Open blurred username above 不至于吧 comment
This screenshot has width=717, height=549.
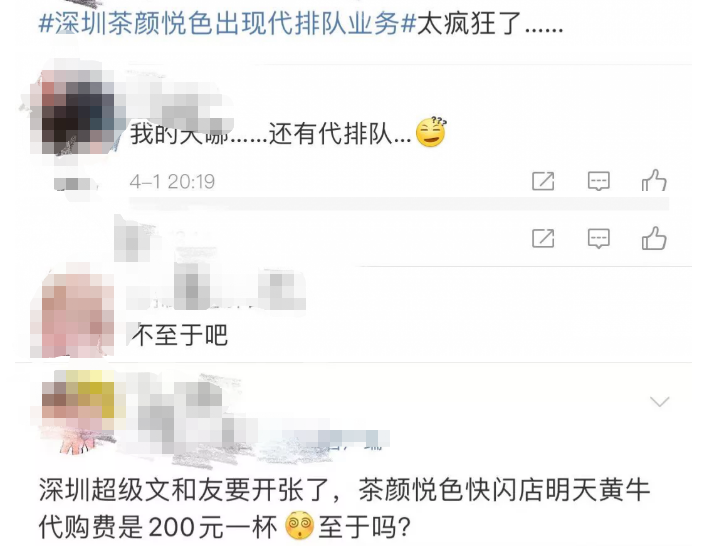tap(215, 287)
